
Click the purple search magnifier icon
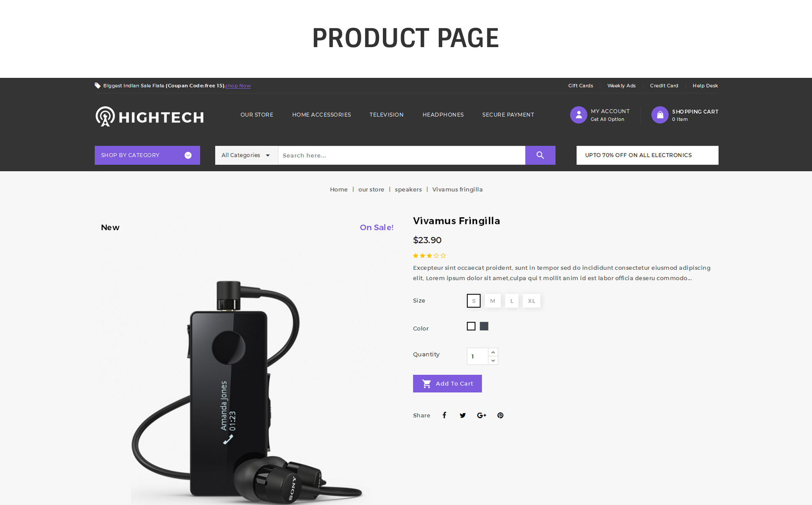pyautogui.click(x=540, y=155)
